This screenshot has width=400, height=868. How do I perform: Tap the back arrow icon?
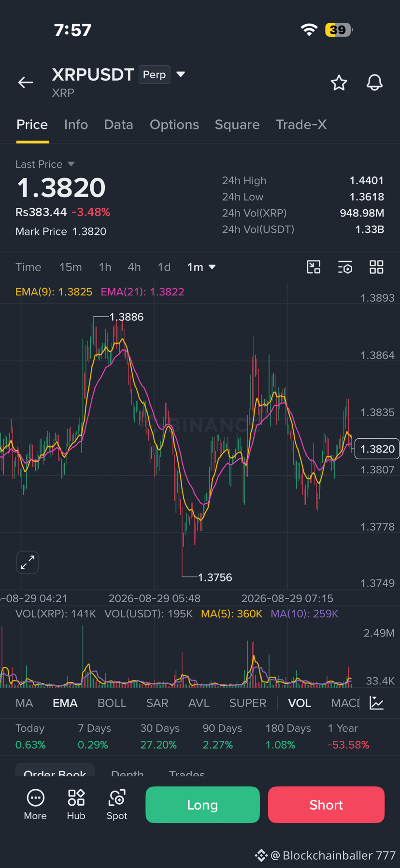pos(26,83)
